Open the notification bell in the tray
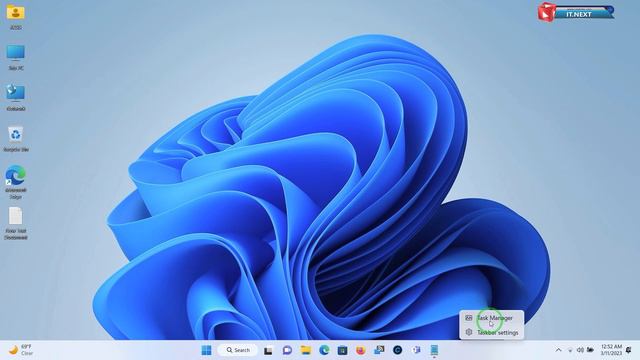This screenshot has height=360, width=640. click(x=629, y=350)
